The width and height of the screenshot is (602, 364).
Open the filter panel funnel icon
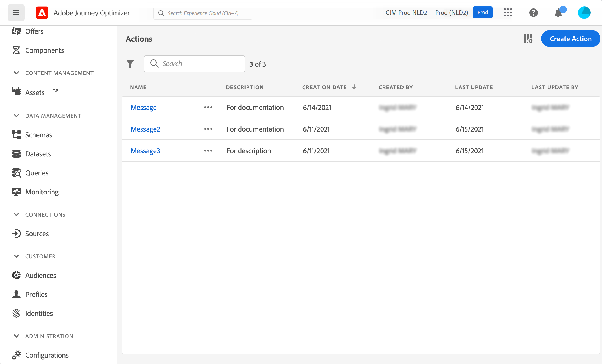(130, 64)
